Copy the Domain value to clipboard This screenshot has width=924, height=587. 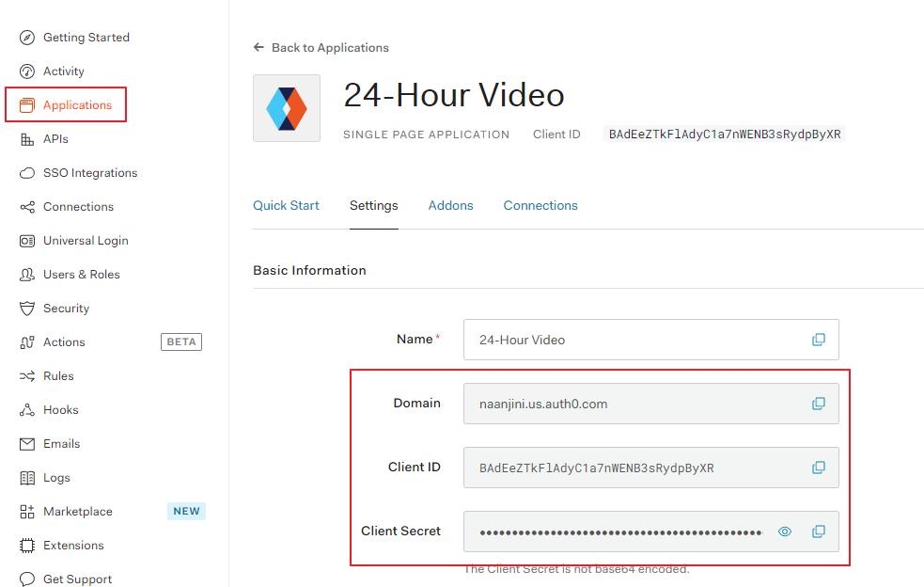(x=819, y=405)
